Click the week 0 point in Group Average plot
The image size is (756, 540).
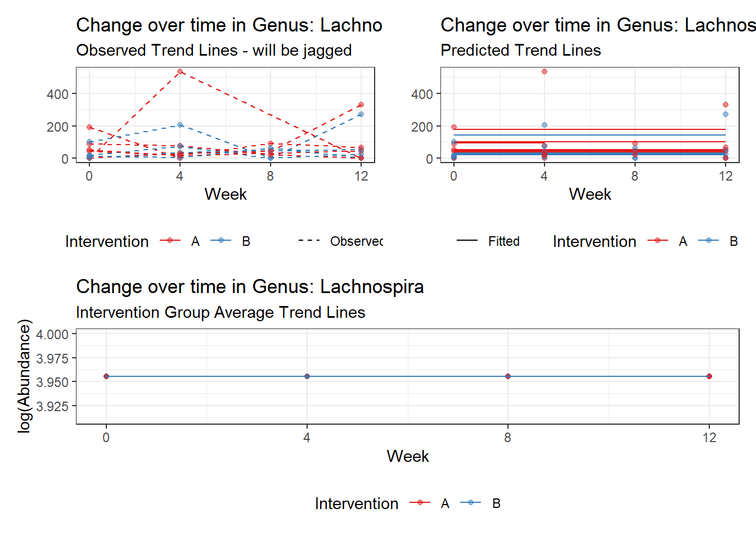coord(106,376)
